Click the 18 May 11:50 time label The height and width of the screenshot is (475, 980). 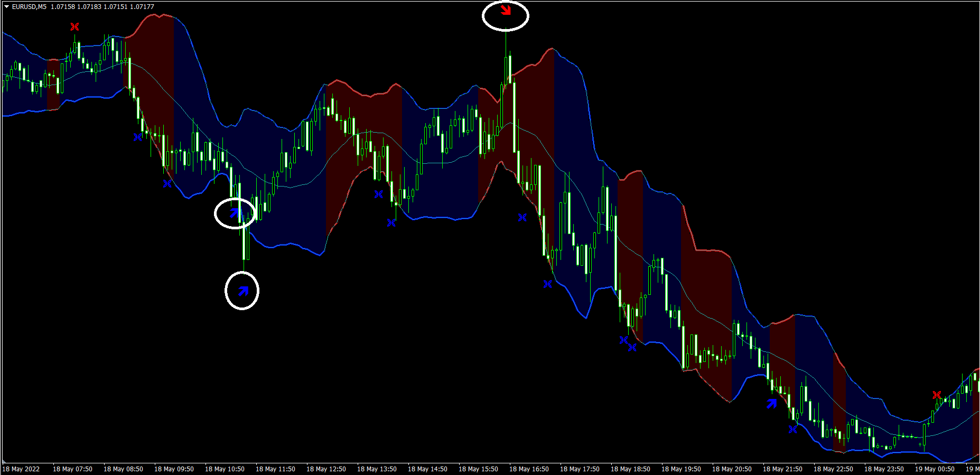tap(275, 469)
